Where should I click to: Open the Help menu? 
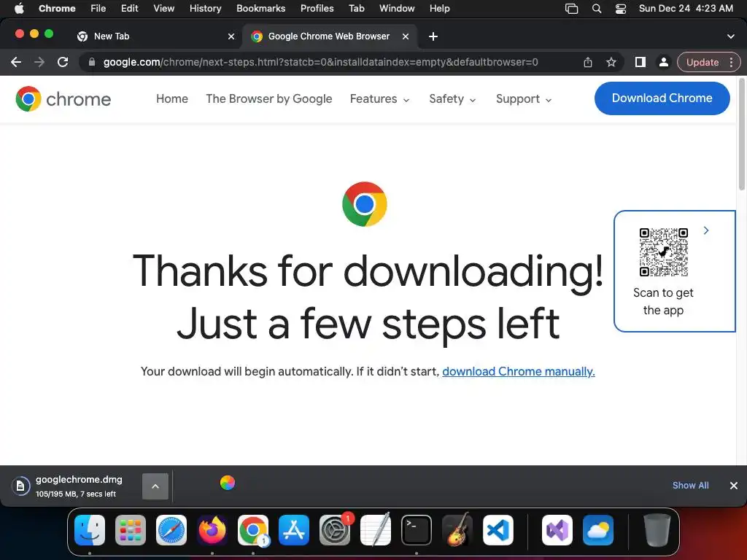coord(440,8)
